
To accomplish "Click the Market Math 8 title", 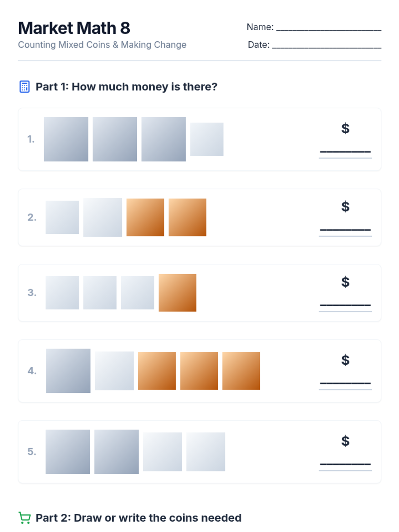I will [74, 28].
